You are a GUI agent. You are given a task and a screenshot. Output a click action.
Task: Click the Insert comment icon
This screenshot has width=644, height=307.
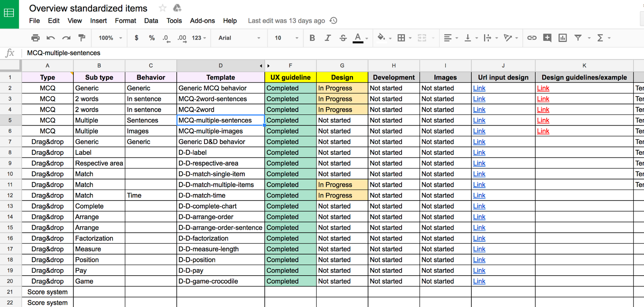pos(547,38)
